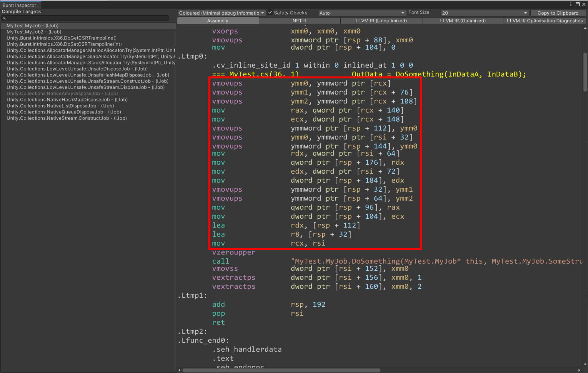588x373 pixels.
Task: Switch to the LLVM IR (Optimized) tab
Action: click(x=463, y=21)
